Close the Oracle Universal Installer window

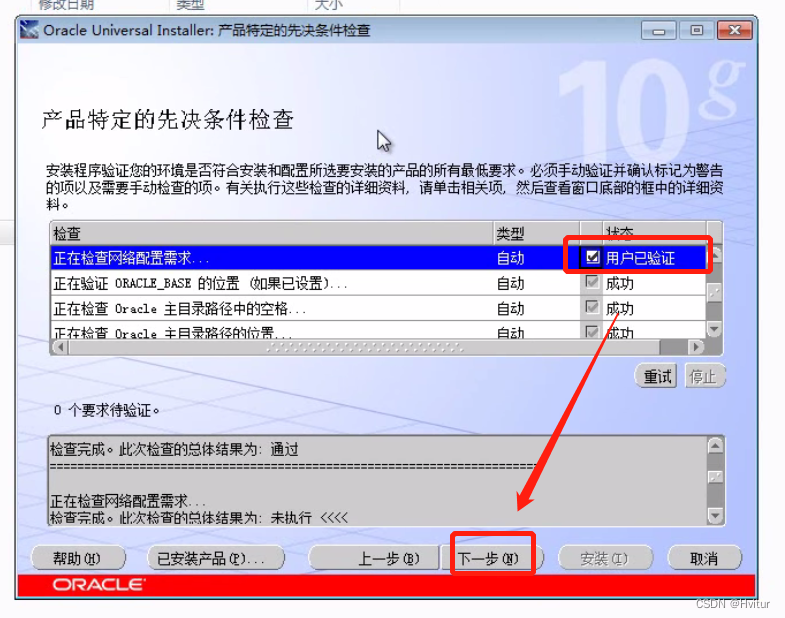point(734,31)
